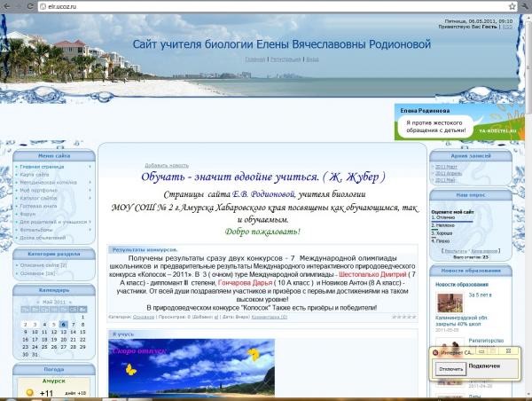Viewport: 532px width, 401px height.
Task: Expand submenu arrow beside Каталог сайтов
Action: click(90, 198)
